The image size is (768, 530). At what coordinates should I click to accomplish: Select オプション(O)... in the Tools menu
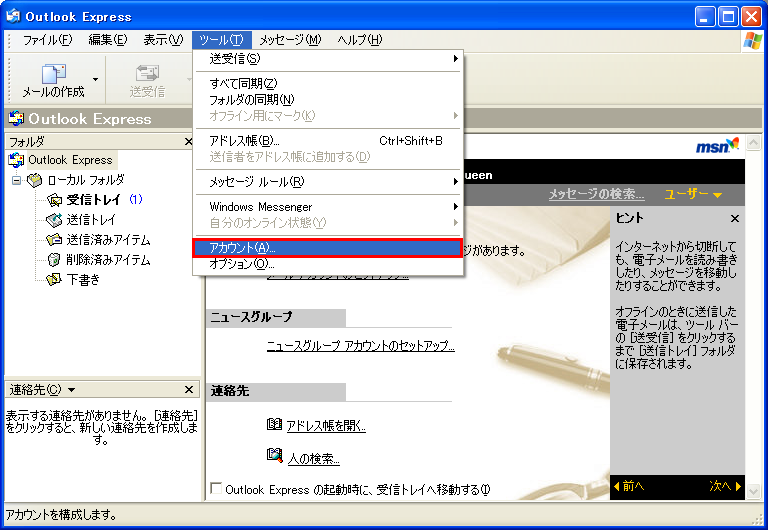coord(328,264)
